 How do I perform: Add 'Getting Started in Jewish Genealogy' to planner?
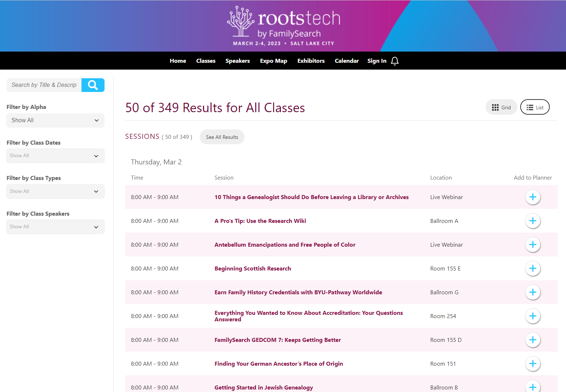pos(533,387)
